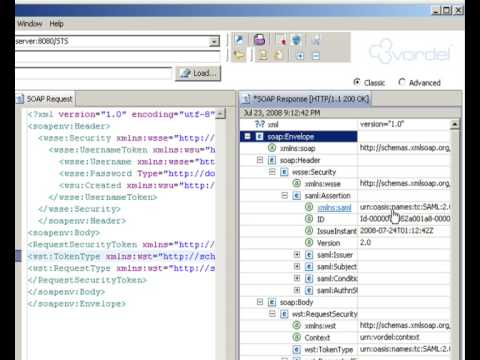The height and width of the screenshot is (360, 480).
Task: Click the Load... button
Action: (x=198, y=73)
